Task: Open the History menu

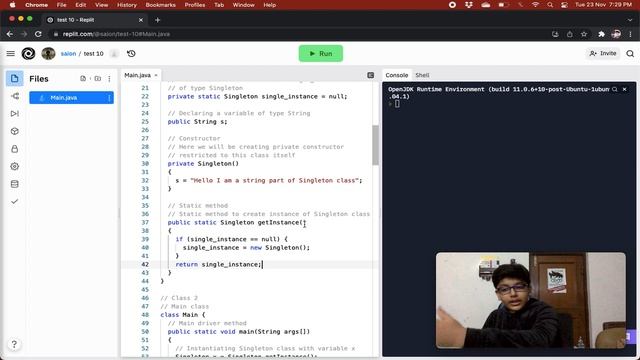Action: coord(127,5)
